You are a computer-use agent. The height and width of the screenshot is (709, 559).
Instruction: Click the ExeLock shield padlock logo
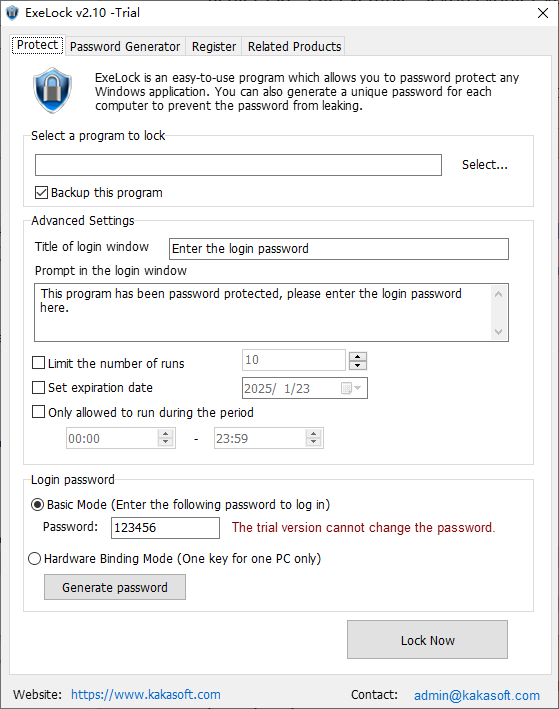click(x=52, y=90)
